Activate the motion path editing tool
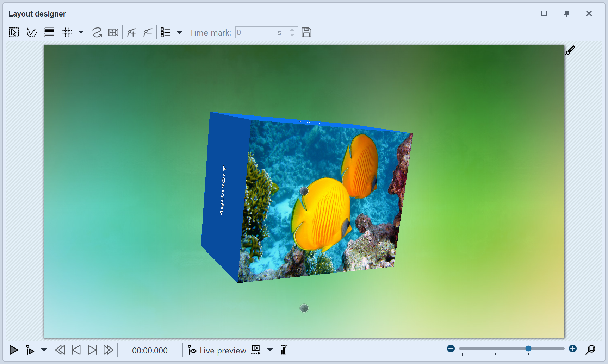This screenshot has height=364, width=608. 31,32
